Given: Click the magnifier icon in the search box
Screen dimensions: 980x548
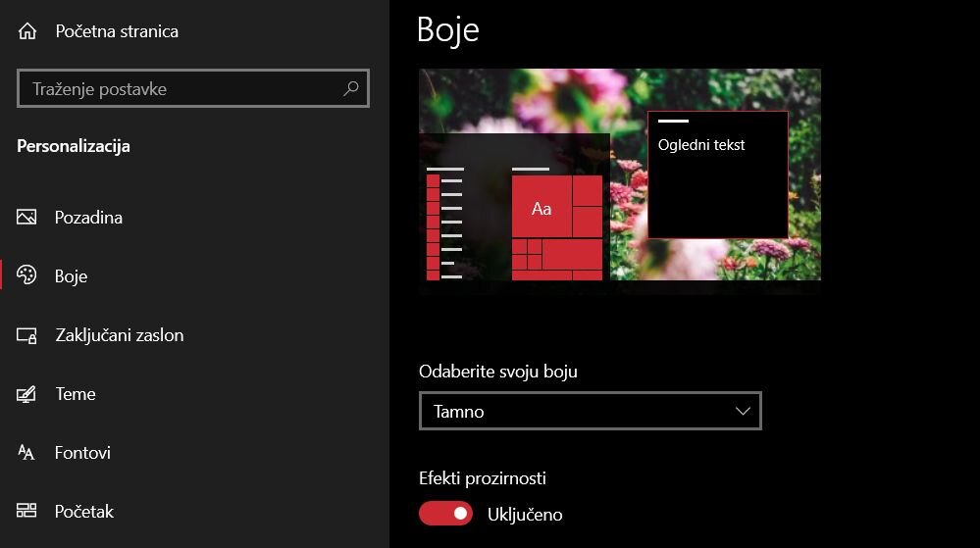Looking at the screenshot, I should pyautogui.click(x=351, y=89).
